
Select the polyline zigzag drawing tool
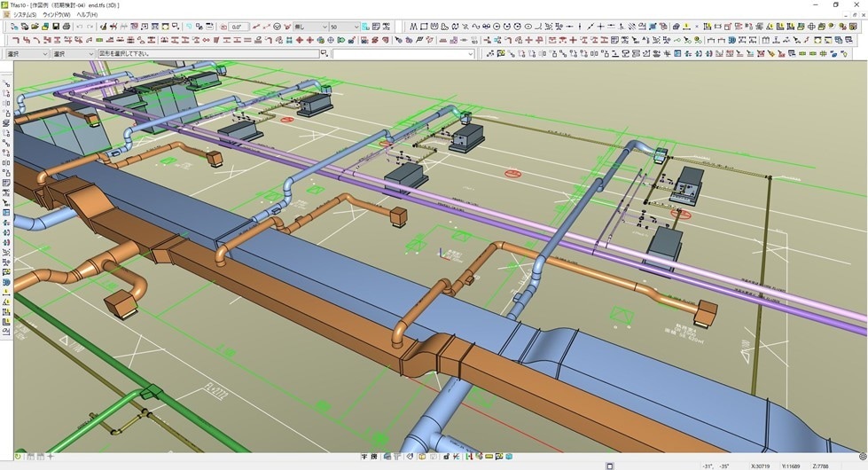pyautogui.click(x=413, y=27)
